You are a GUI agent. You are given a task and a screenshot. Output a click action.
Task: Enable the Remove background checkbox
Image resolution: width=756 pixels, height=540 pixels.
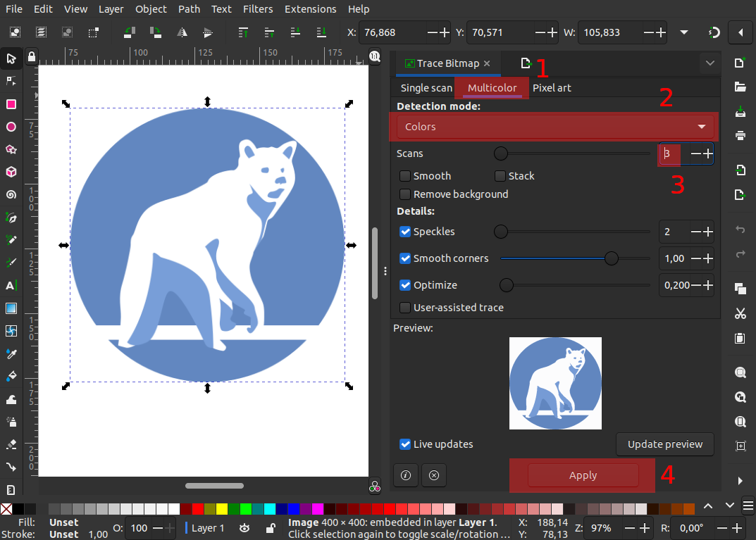(405, 194)
